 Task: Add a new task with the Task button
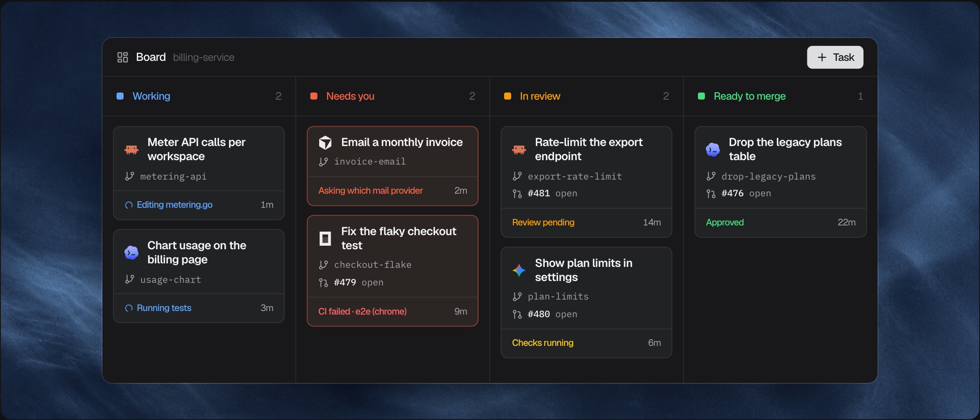click(835, 57)
